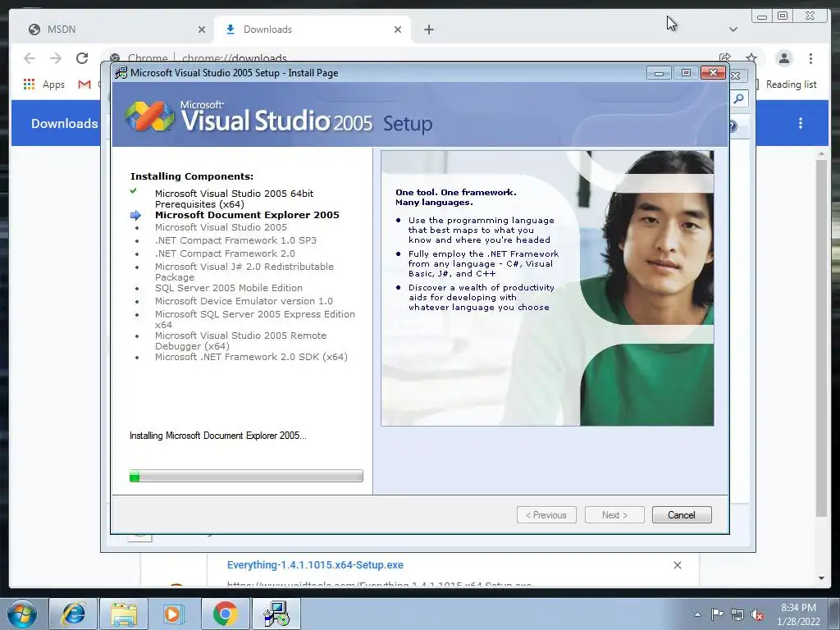Cancel the Visual Studio 2005 setup
Screen dimensions: 840x630
coord(682,515)
